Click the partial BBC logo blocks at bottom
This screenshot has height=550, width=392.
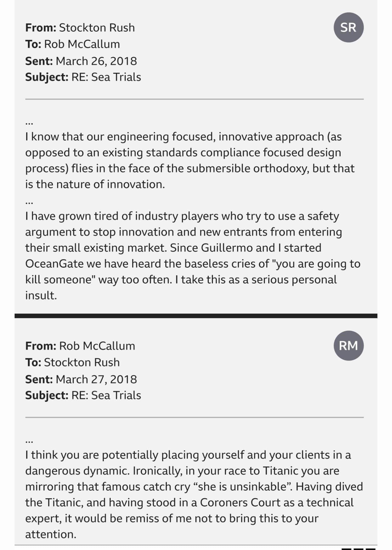click(359, 548)
